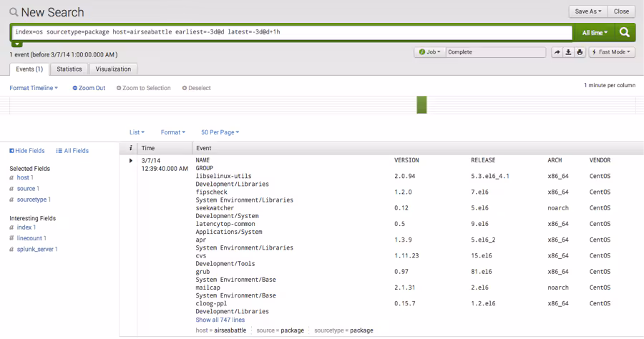The width and height of the screenshot is (644, 339).
Task: Run the search with the magnifier button
Action: [x=625, y=33]
